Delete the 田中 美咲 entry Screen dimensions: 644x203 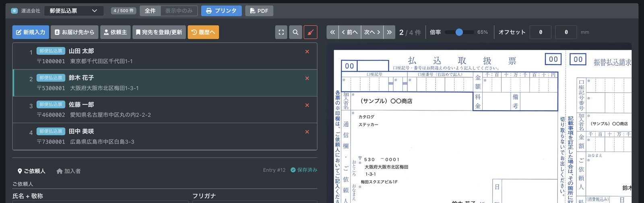point(307,132)
